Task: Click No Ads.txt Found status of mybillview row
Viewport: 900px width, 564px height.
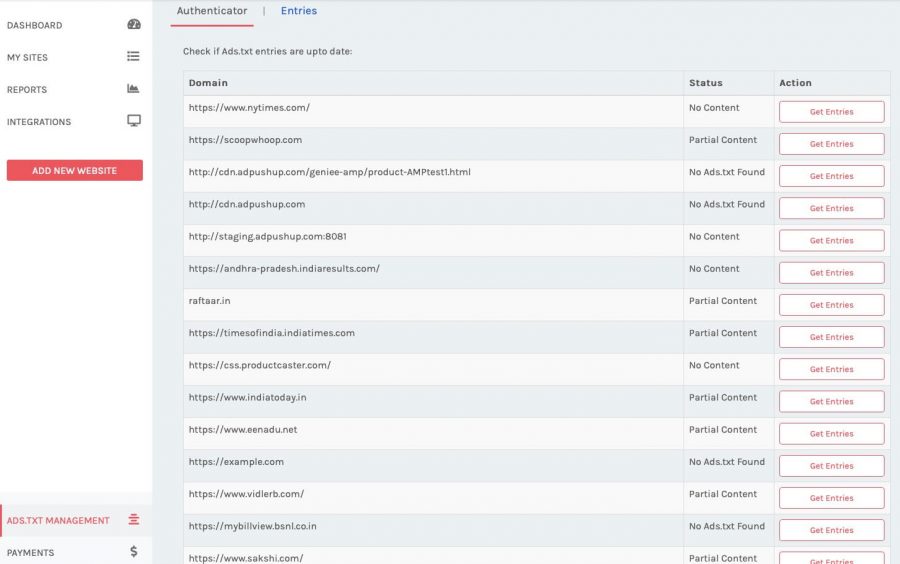Action: 727,525
